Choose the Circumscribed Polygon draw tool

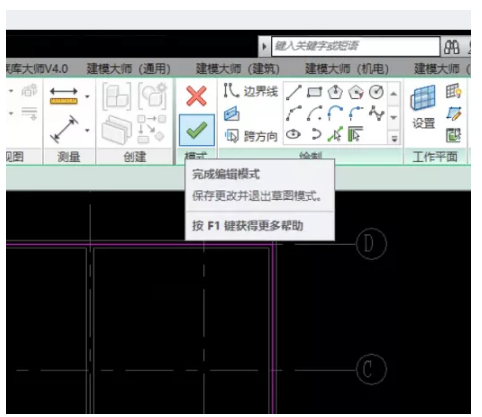click(356, 92)
